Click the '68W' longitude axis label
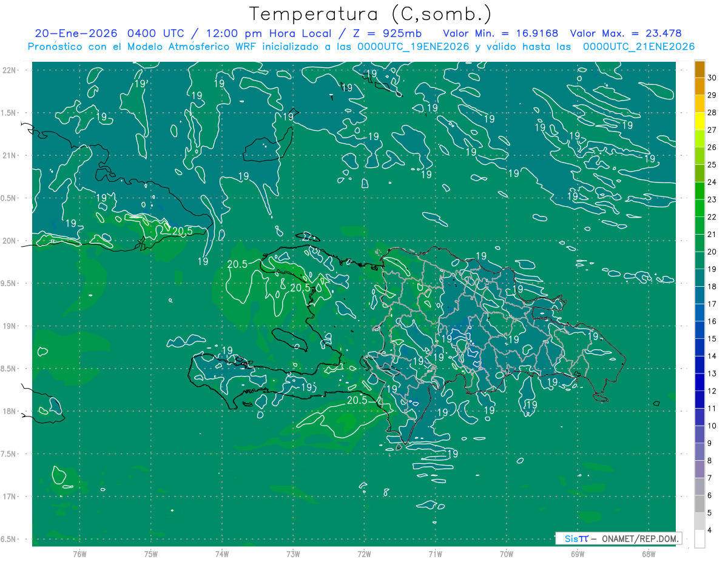 [x=649, y=554]
